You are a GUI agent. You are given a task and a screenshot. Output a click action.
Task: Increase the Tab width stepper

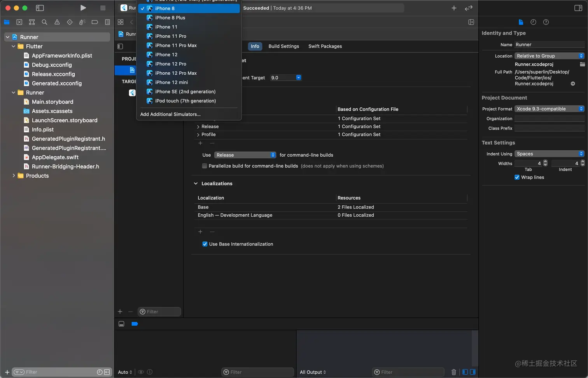point(545,162)
